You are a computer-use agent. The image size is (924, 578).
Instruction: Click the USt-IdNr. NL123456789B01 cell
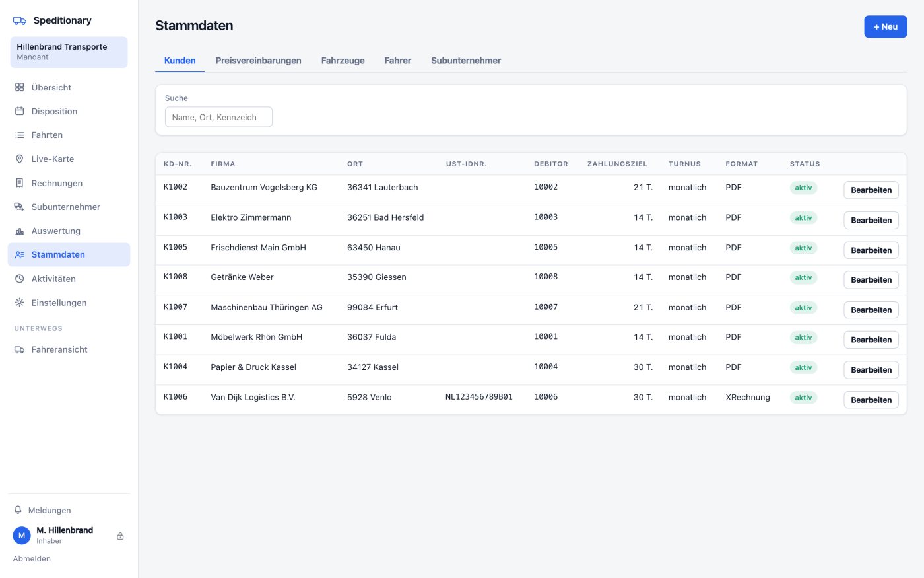click(x=479, y=397)
